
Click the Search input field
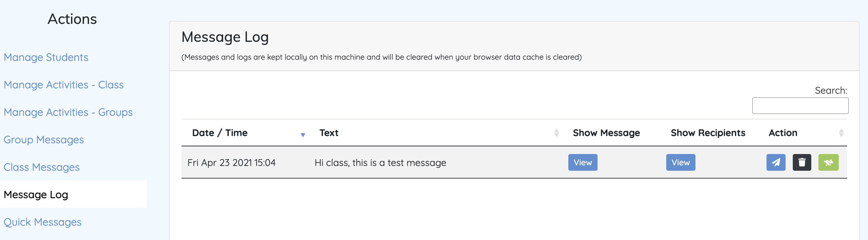[800, 106]
